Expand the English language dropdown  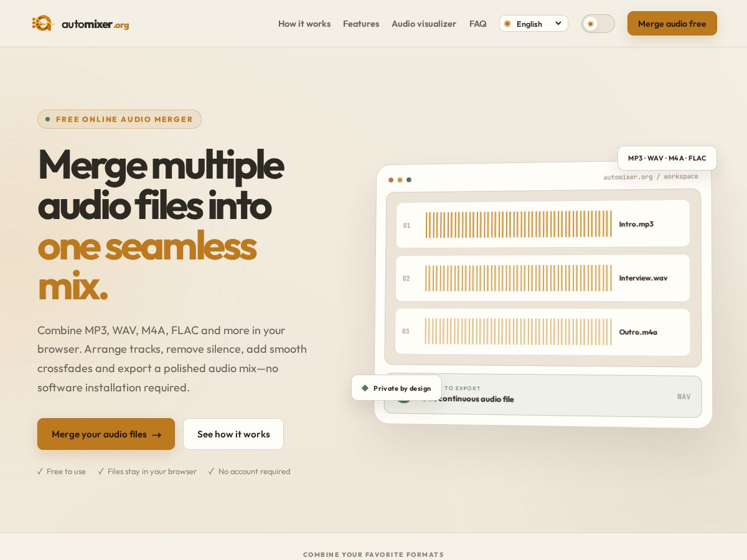tap(533, 24)
